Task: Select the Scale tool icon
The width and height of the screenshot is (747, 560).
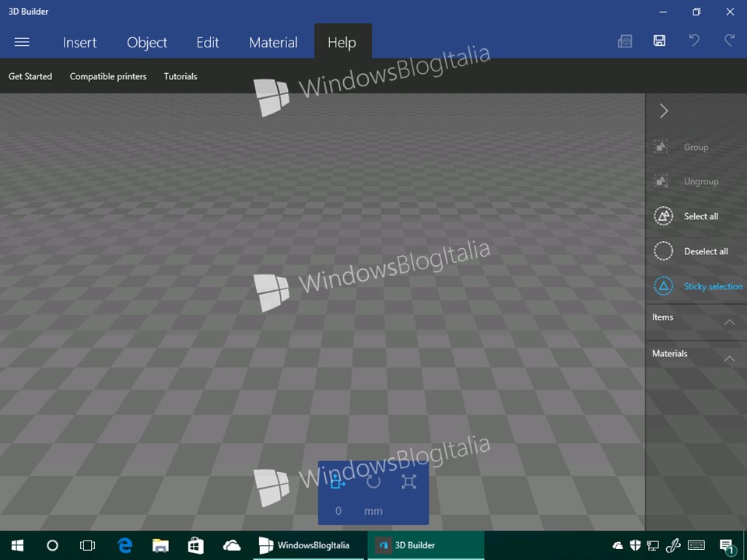Action: click(409, 481)
